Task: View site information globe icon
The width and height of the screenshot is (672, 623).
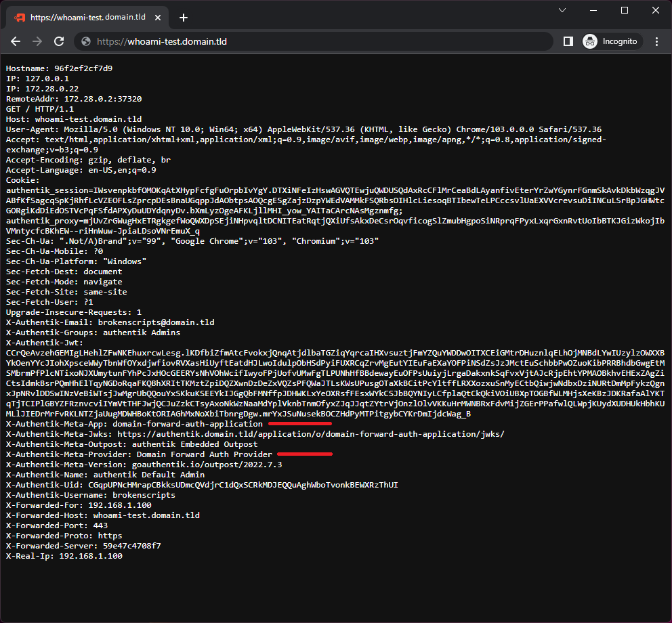Action: pyautogui.click(x=86, y=41)
